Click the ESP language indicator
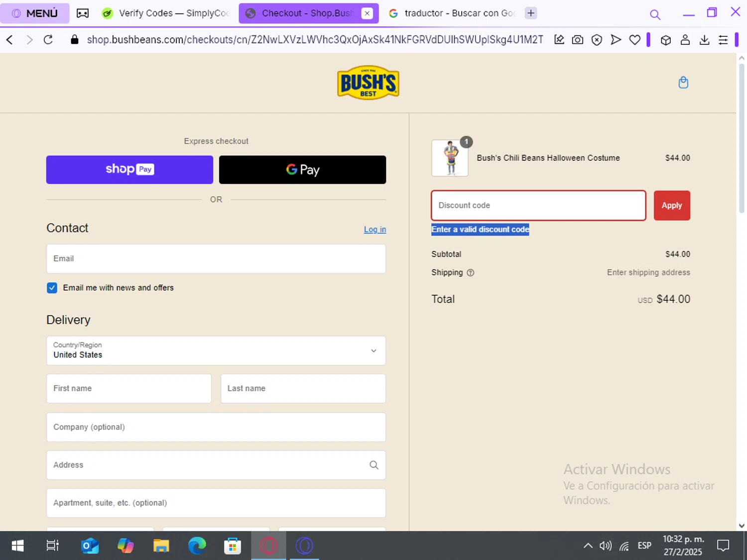This screenshot has width=747, height=560. 644,546
